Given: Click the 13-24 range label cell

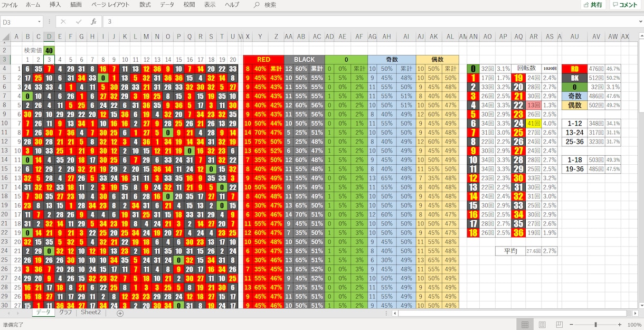Looking at the screenshot, I should pos(574,133).
